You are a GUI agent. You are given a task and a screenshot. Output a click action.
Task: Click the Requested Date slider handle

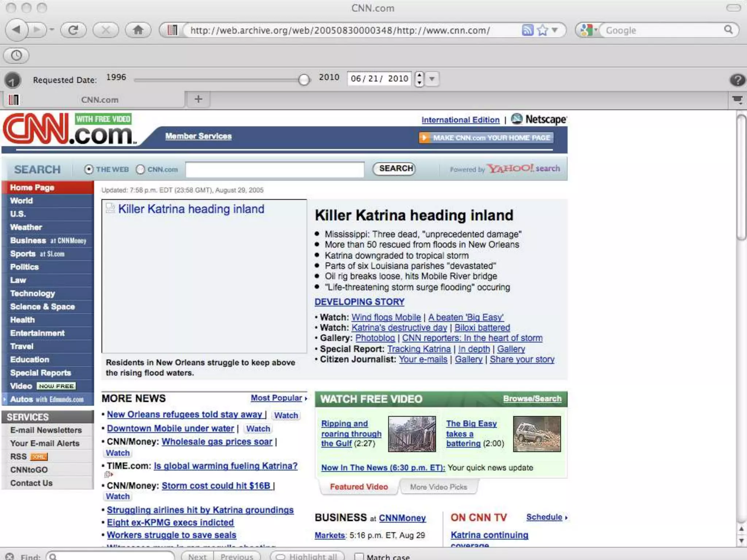click(x=303, y=79)
